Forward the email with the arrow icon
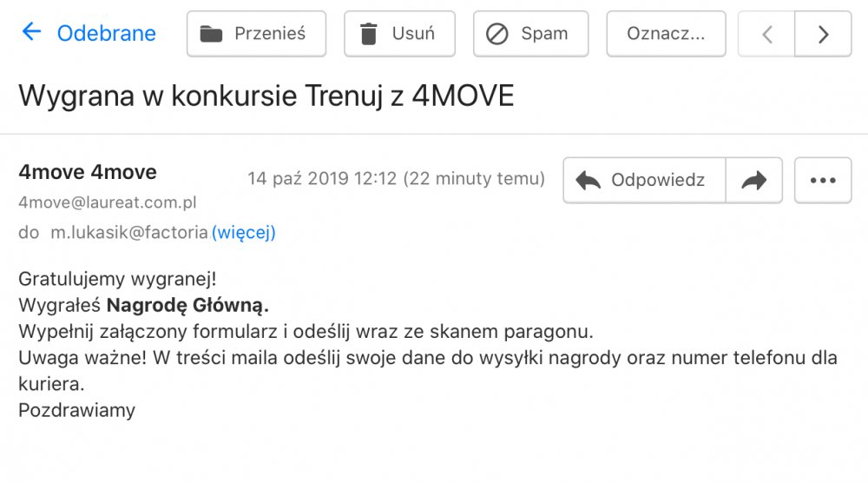868x483 pixels. click(x=754, y=180)
